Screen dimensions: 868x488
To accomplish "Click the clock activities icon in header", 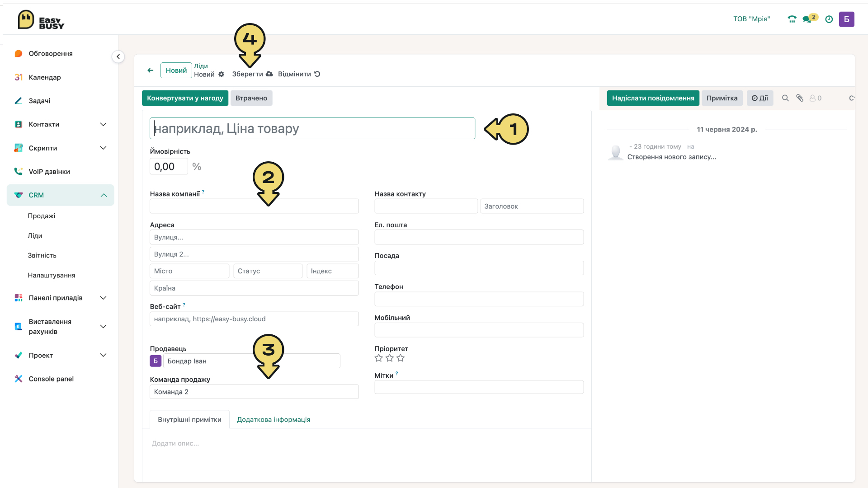I will [829, 19].
